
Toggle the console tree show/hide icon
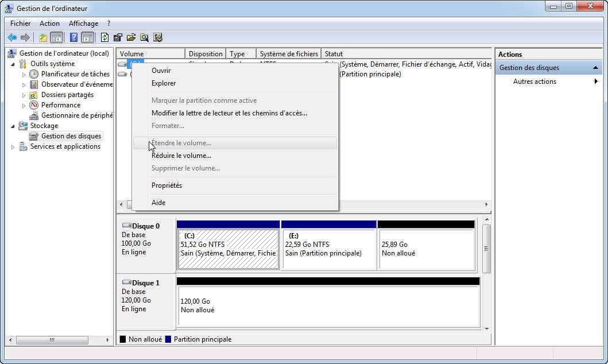pos(57,37)
